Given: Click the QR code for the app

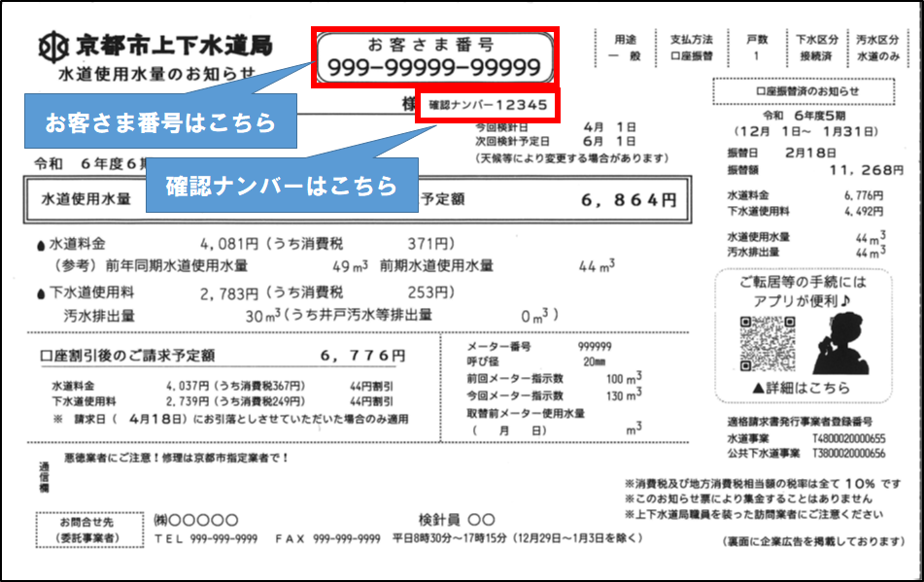Looking at the screenshot, I should 760,340.
